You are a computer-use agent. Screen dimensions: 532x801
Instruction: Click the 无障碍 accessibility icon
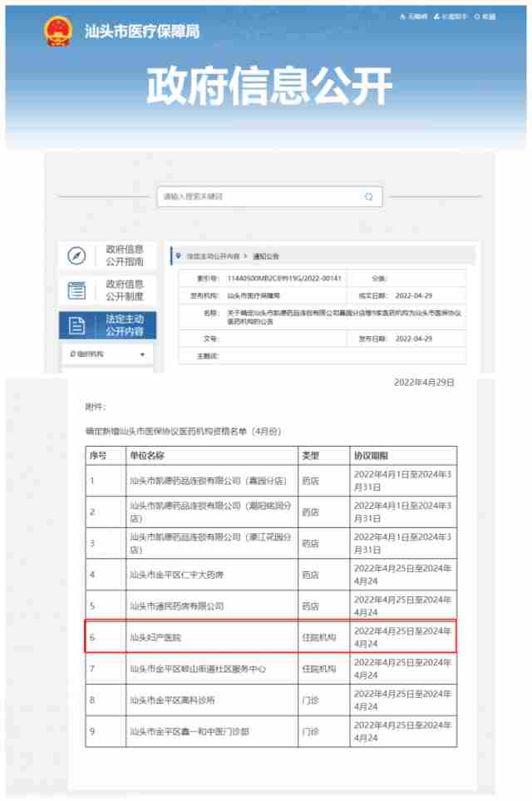click(x=403, y=16)
